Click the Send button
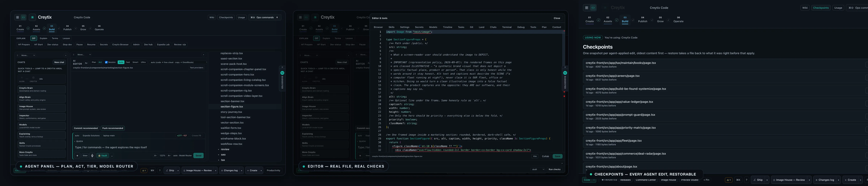Viewport: 868px width, 186px height. click(199, 155)
